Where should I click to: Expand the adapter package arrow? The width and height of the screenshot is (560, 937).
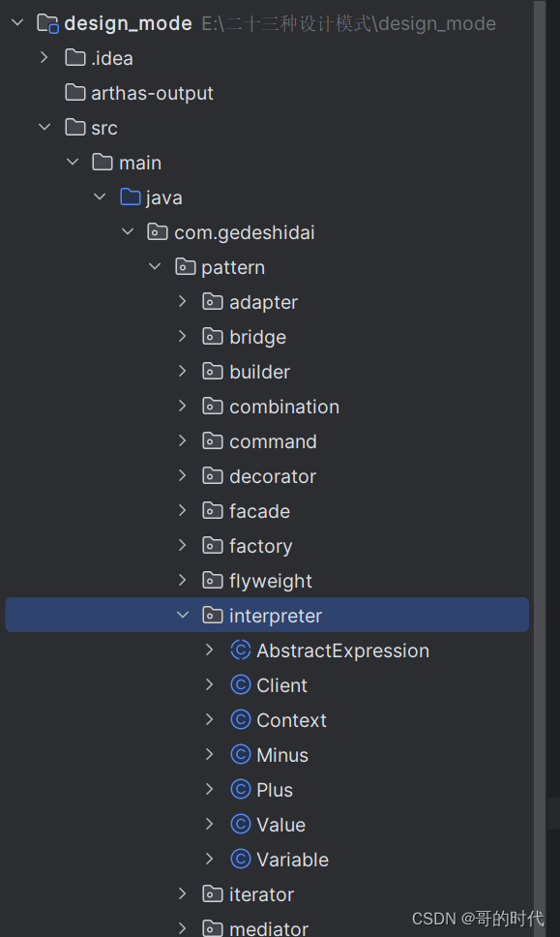coord(183,301)
